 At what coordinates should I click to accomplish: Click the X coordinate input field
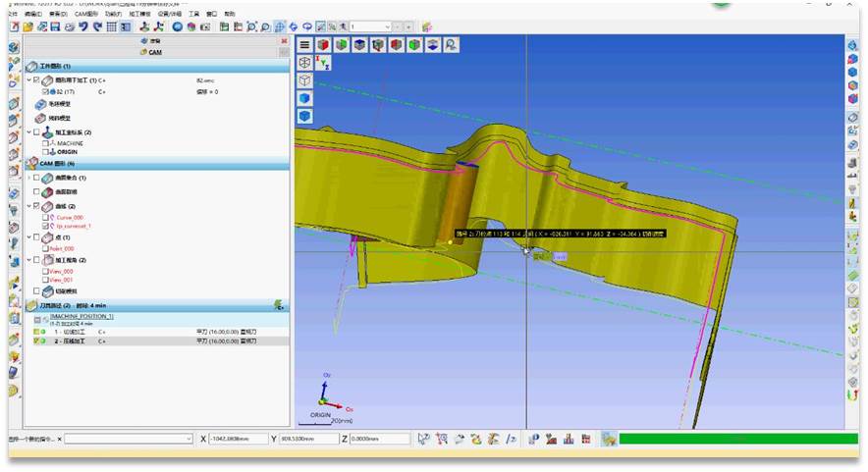(x=238, y=439)
